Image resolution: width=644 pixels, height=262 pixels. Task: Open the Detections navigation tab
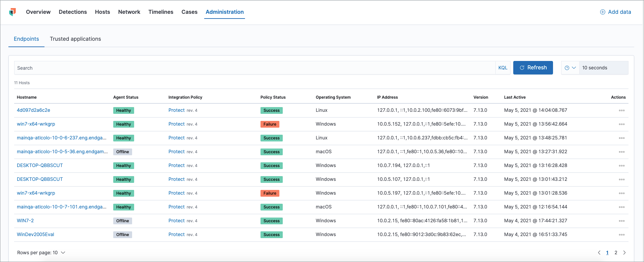coord(72,12)
